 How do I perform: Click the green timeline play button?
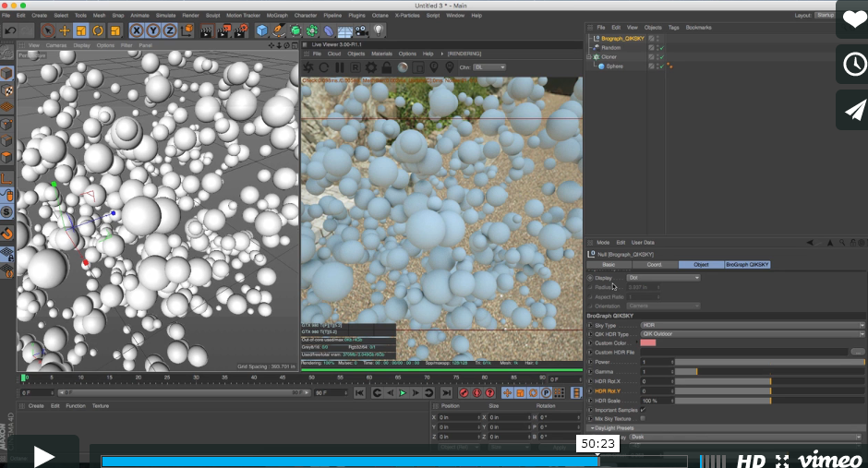pyautogui.click(x=403, y=392)
